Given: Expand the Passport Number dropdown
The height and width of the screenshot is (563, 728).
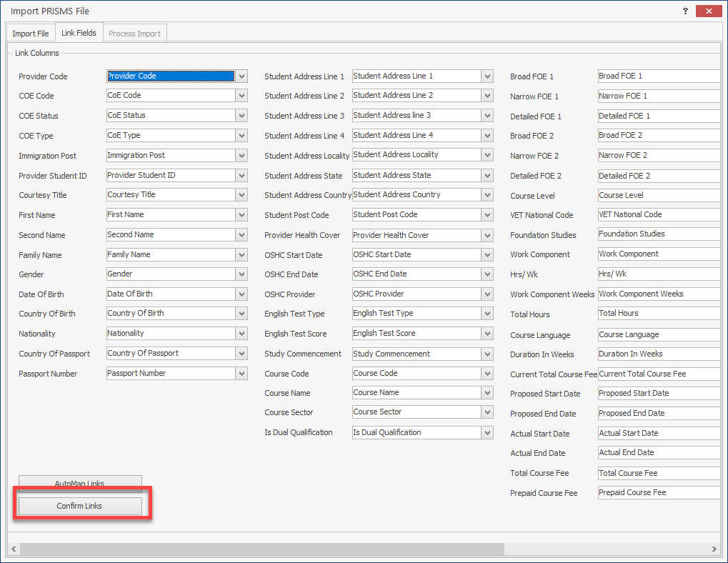Looking at the screenshot, I should 241,374.
